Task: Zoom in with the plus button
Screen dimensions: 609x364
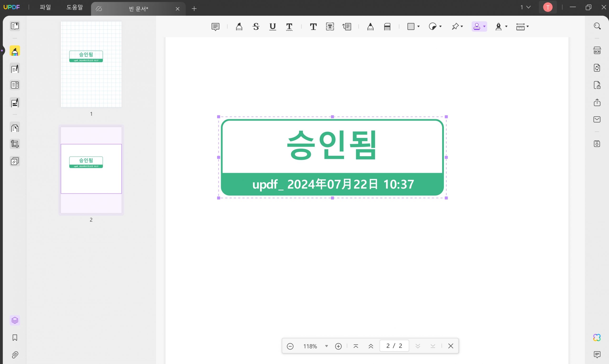Action: click(338, 346)
